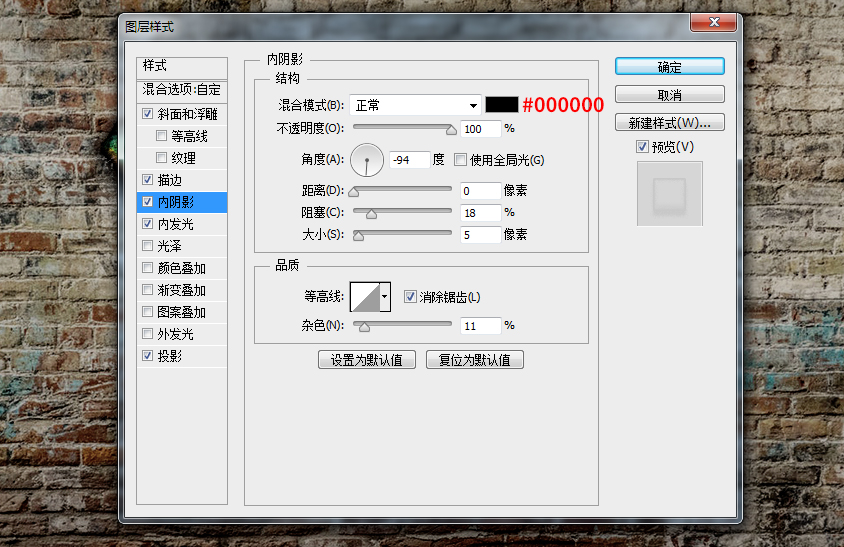This screenshot has width=844, height=547.
Task: Enable the 外发光 checkbox
Action: tap(147, 334)
